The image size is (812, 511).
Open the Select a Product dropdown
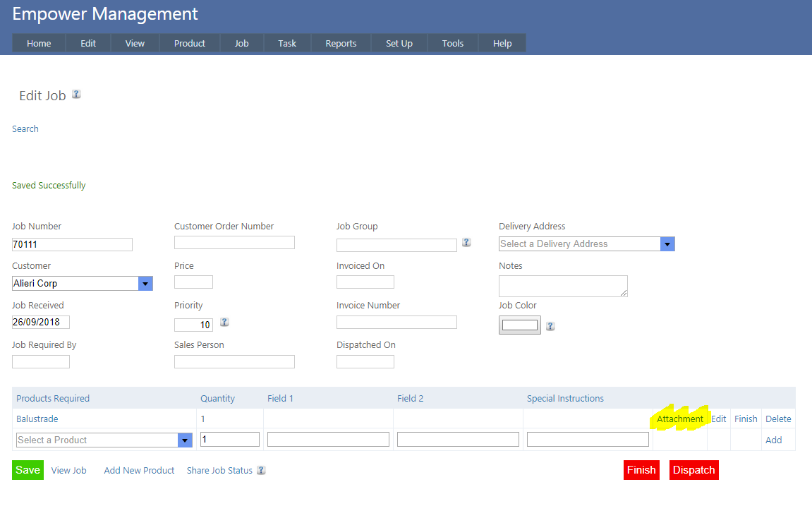(185, 440)
